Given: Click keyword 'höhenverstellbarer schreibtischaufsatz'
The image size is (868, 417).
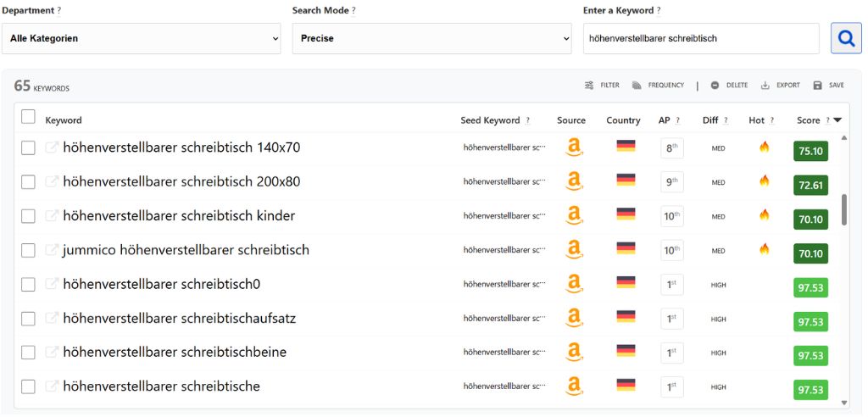Looking at the screenshot, I should click(x=180, y=319).
